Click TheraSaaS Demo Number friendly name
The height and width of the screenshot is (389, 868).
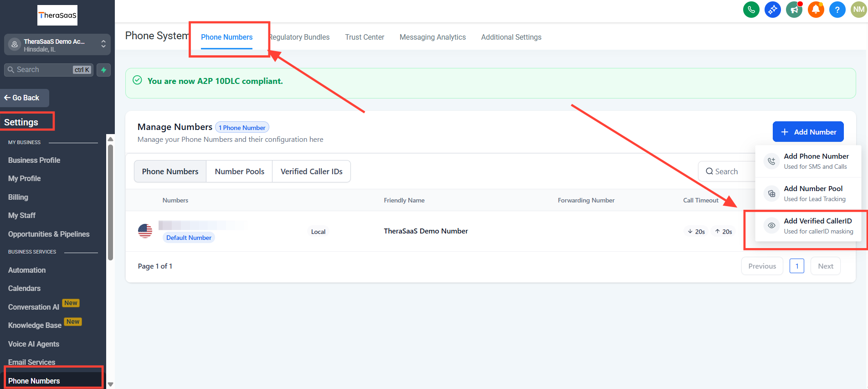pyautogui.click(x=426, y=231)
